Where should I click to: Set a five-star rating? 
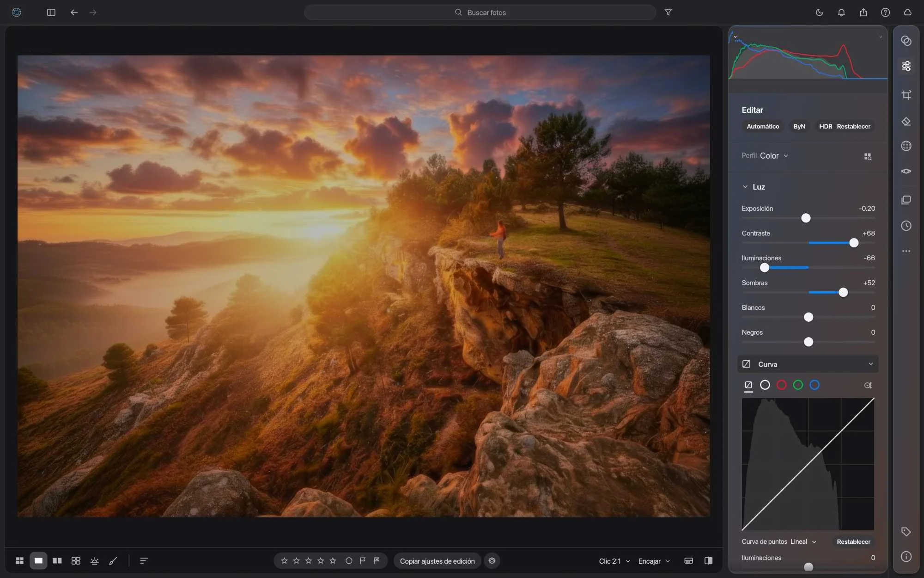pyautogui.click(x=333, y=561)
